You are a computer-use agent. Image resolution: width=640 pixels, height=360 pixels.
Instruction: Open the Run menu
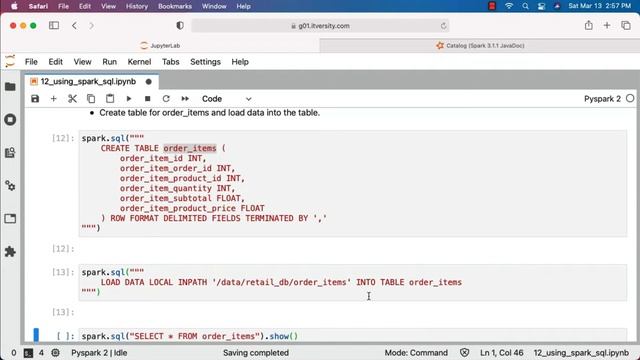(109, 62)
